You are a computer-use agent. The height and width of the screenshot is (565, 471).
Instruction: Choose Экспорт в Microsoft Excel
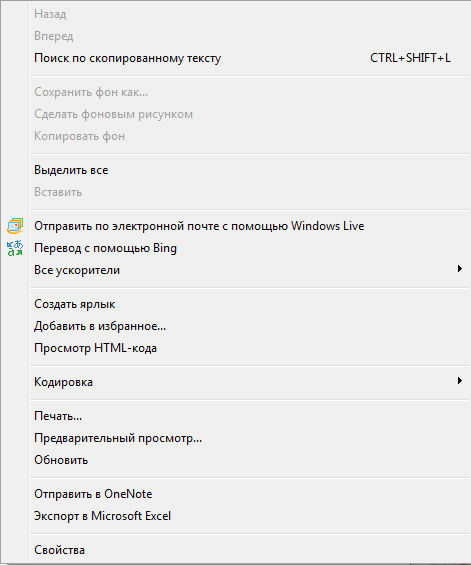tap(249, 516)
